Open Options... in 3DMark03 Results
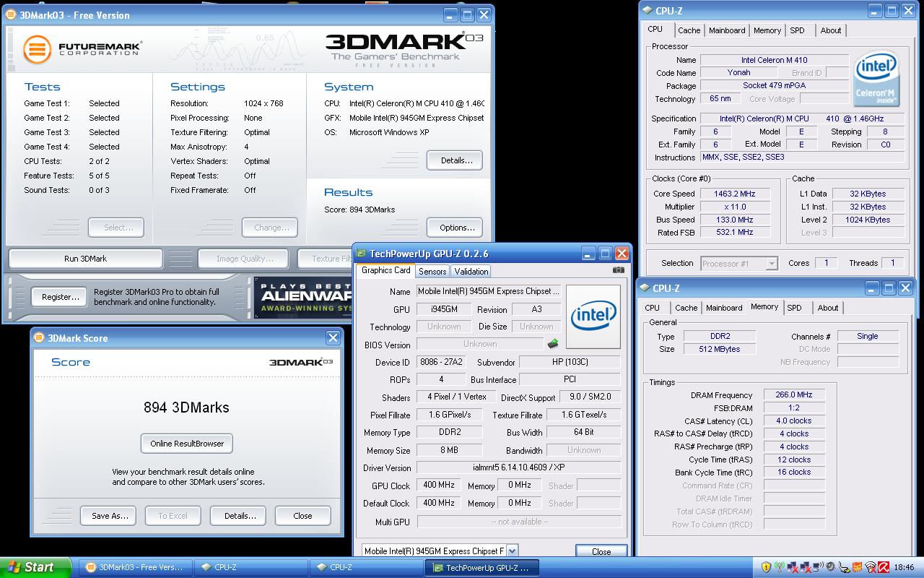The image size is (924, 578). [x=456, y=228]
